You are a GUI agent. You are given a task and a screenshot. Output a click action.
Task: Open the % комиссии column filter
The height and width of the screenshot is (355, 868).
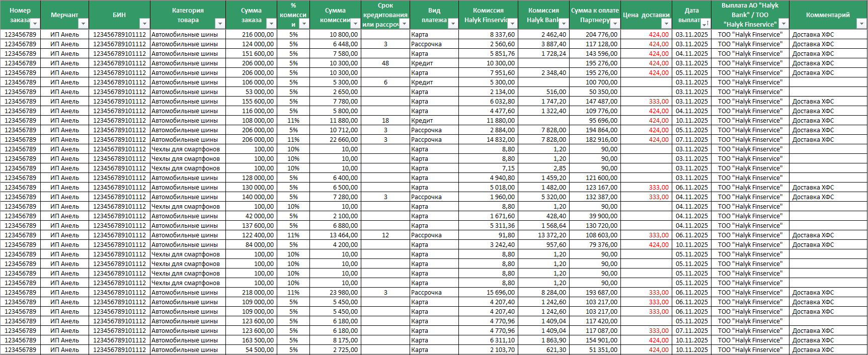[304, 24]
